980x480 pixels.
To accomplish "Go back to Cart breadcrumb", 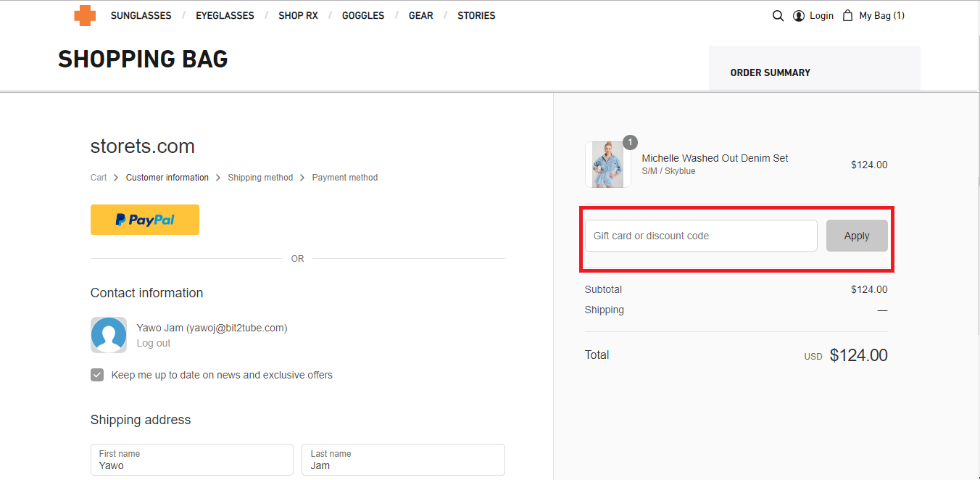I will pos(99,178).
